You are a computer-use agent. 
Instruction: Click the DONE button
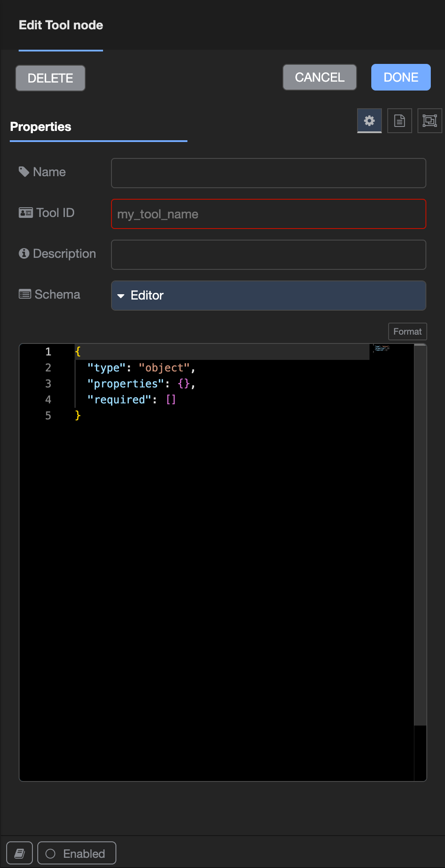coord(401,77)
